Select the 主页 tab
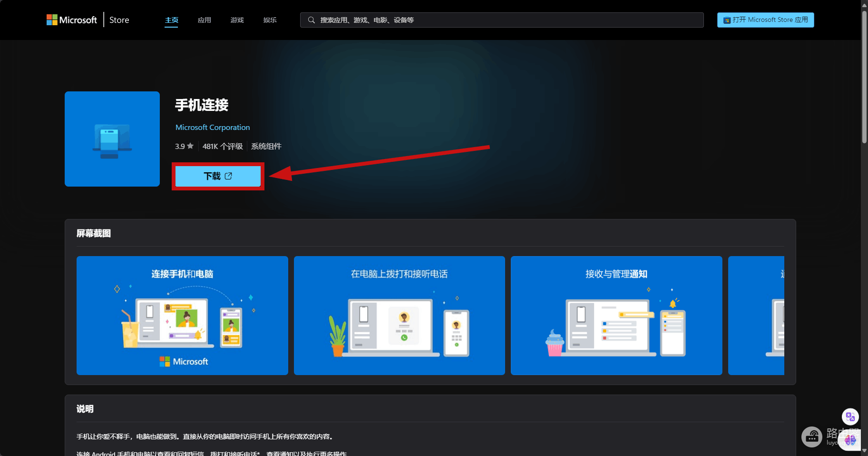This screenshot has height=456, width=868. click(171, 20)
